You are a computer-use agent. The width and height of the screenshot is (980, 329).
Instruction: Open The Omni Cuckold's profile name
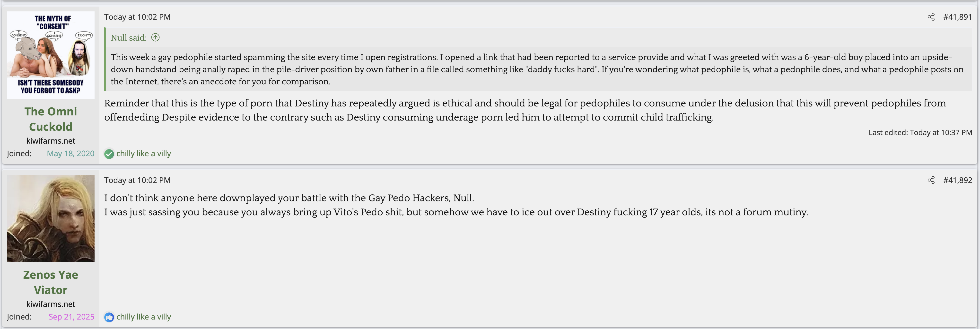pos(51,119)
